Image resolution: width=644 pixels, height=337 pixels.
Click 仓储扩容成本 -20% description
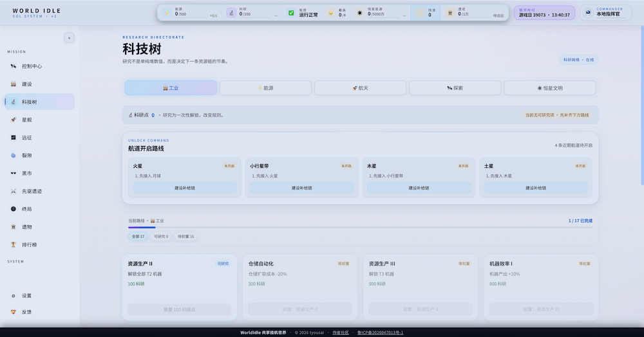[267, 274]
